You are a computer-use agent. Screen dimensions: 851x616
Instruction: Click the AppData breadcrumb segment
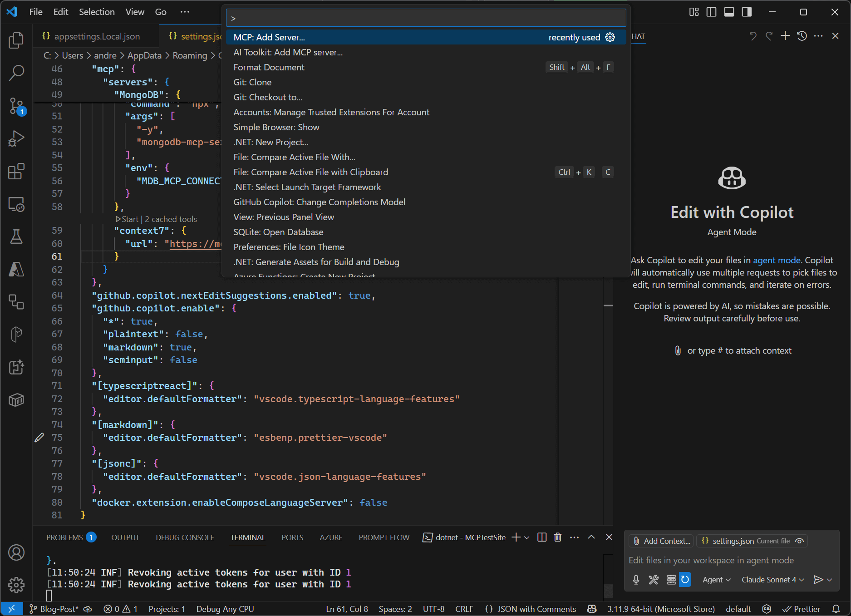(x=144, y=55)
